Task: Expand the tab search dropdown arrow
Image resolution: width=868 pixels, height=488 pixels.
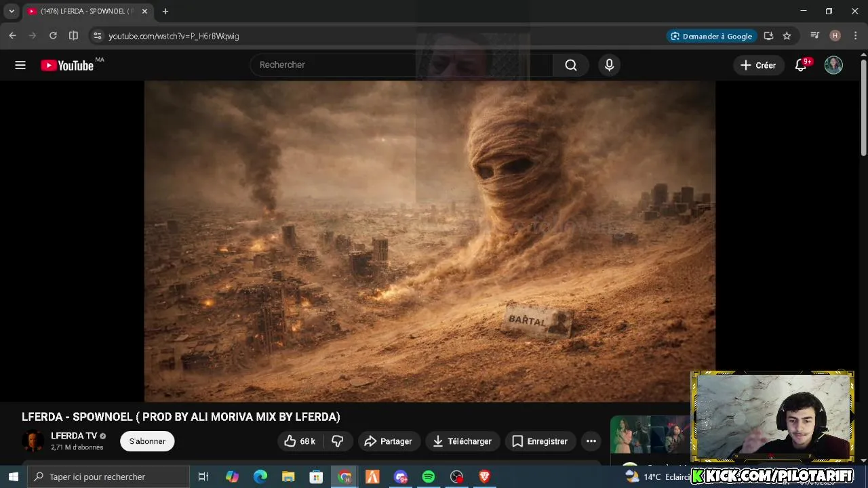Action: click(x=12, y=12)
